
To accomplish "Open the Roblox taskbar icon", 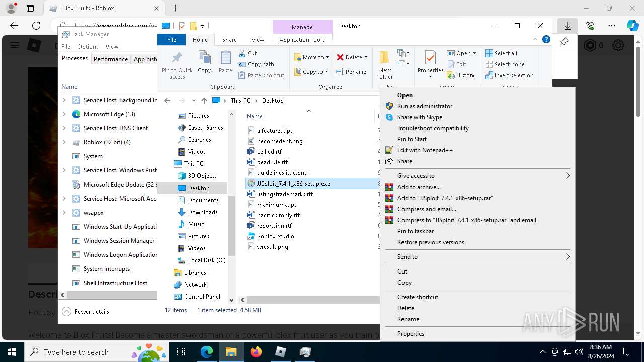I will [x=281, y=352].
